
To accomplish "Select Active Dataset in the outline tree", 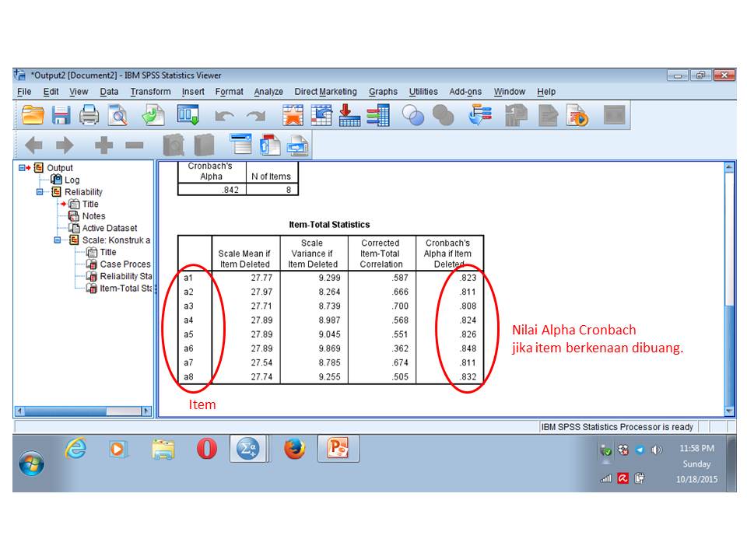I will click(x=110, y=228).
